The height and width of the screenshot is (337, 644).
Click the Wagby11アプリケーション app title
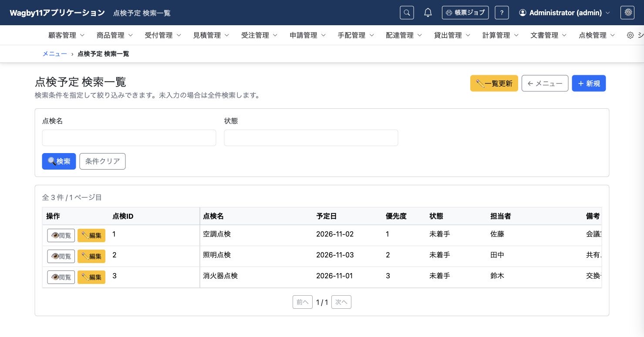57,13
